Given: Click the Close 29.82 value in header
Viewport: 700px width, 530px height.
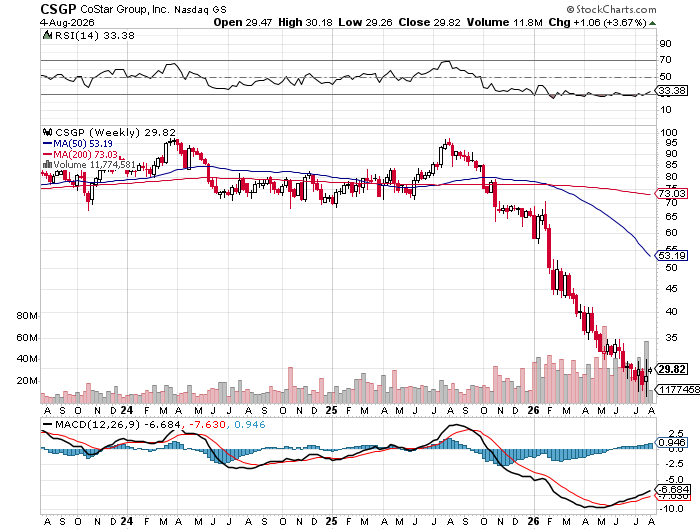Looking at the screenshot, I should tap(429, 22).
